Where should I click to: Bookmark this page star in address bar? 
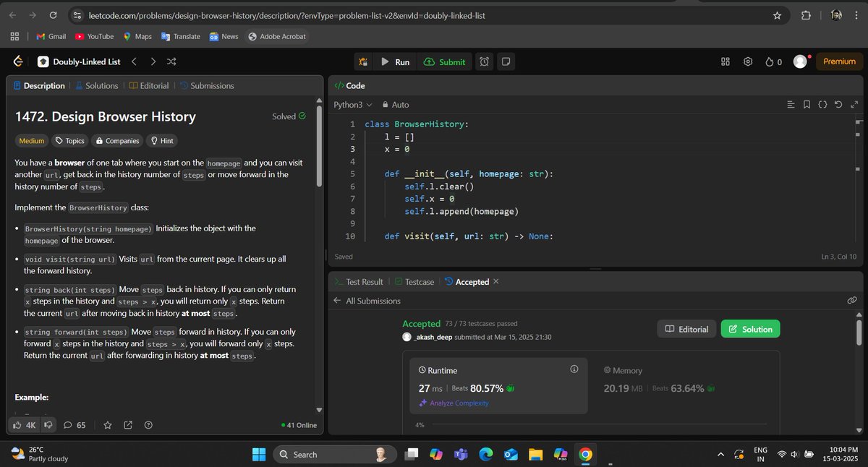point(777,15)
